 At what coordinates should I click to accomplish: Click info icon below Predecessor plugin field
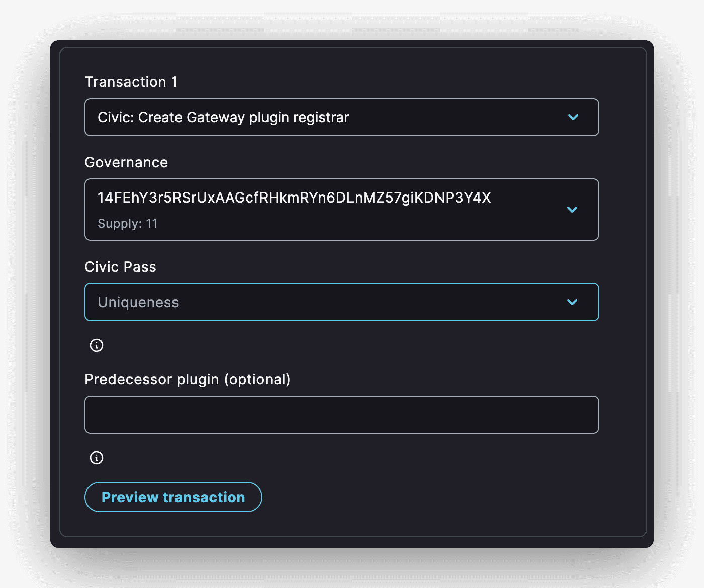(97, 458)
